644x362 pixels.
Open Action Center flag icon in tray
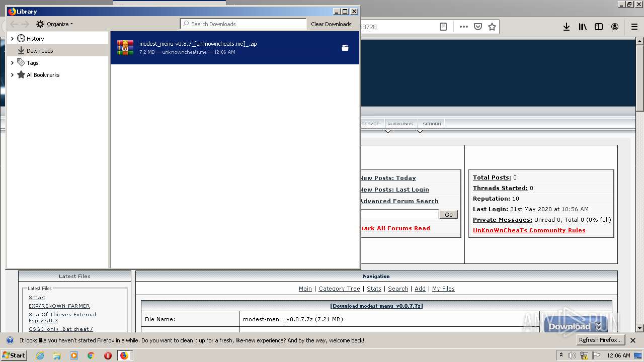(x=596, y=355)
